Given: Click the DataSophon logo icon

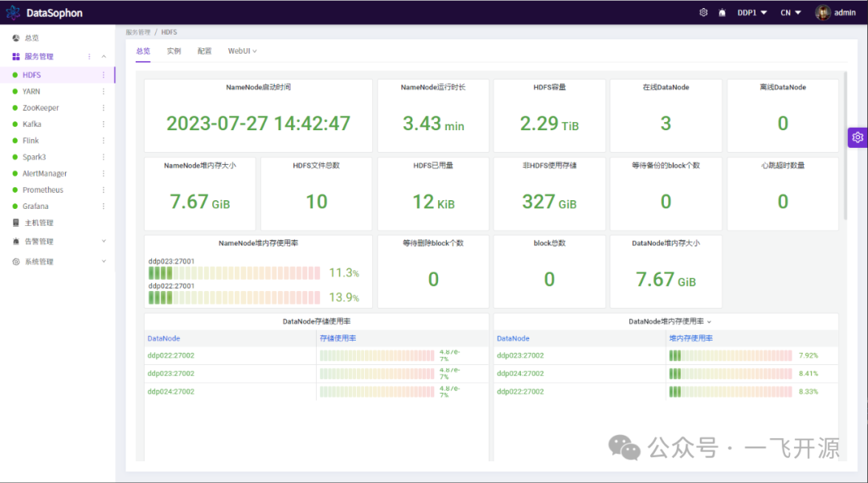Looking at the screenshot, I should [x=14, y=13].
